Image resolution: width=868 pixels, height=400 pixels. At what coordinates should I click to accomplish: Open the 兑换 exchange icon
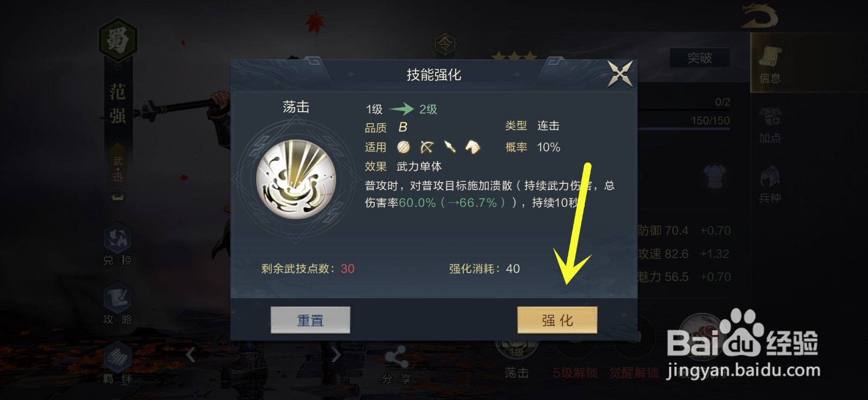(118, 245)
